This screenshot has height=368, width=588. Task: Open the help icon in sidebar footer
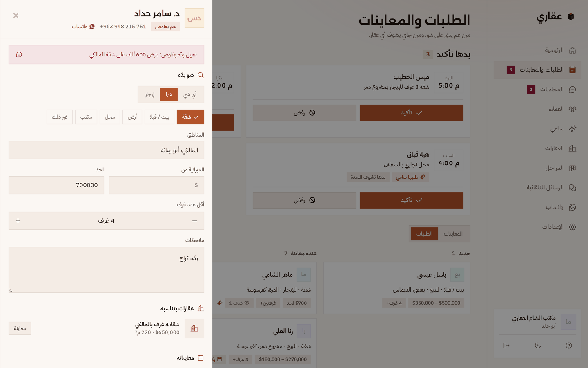[569, 346]
